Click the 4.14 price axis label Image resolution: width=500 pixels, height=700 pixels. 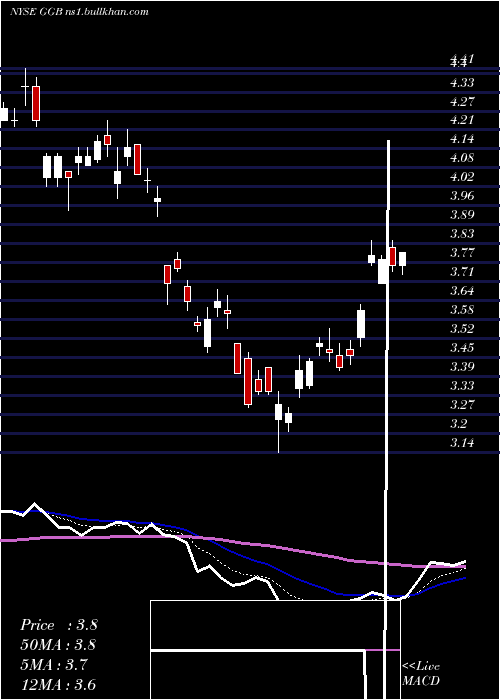462,139
